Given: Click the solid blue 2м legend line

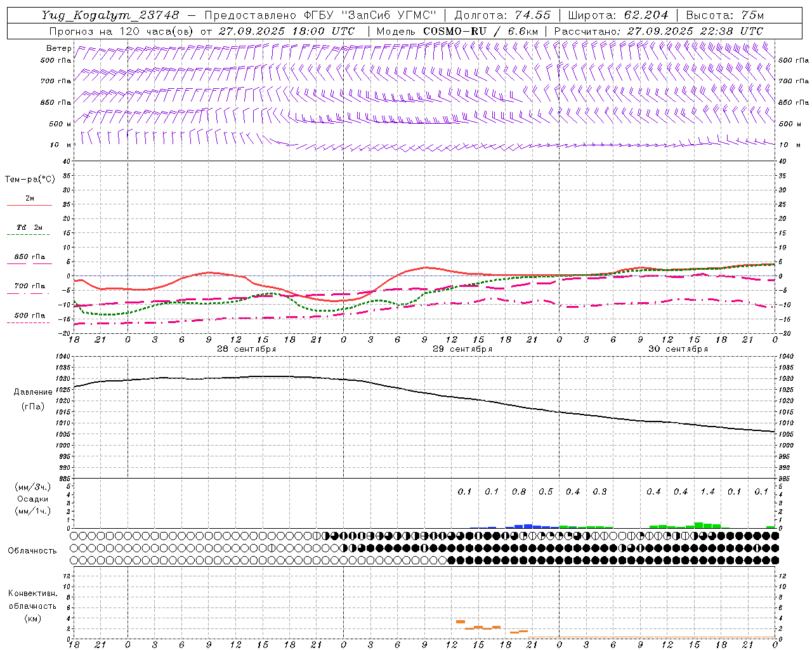Looking at the screenshot, I should click(x=29, y=205).
